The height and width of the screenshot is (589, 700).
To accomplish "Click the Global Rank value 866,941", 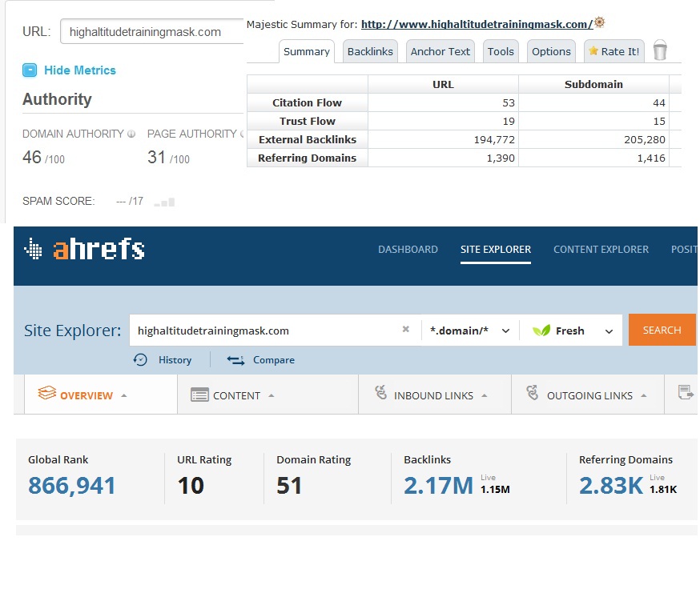I will 72,486.
